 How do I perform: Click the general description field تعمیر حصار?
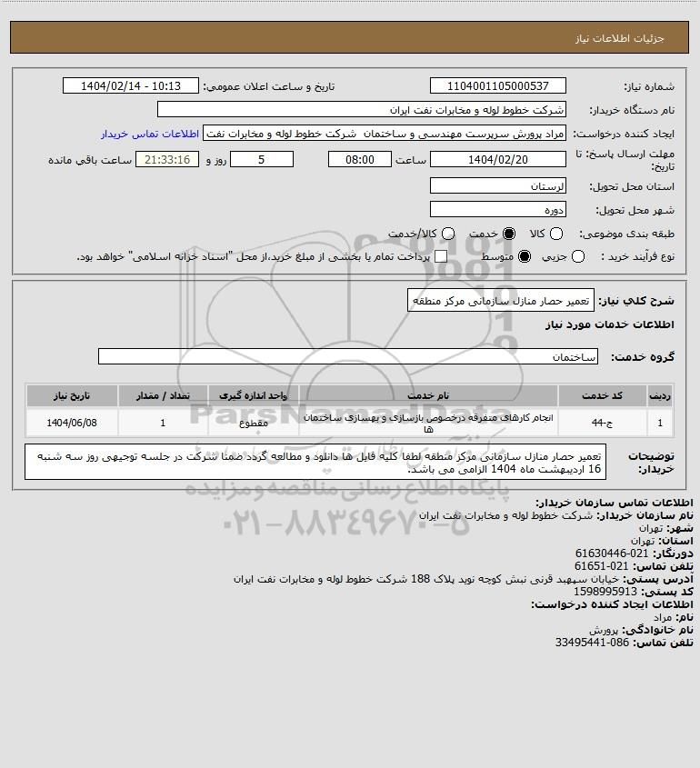[501, 300]
